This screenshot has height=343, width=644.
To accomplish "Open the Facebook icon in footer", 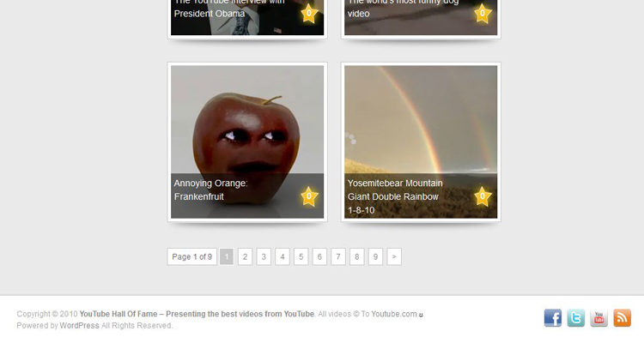I will [x=552, y=318].
